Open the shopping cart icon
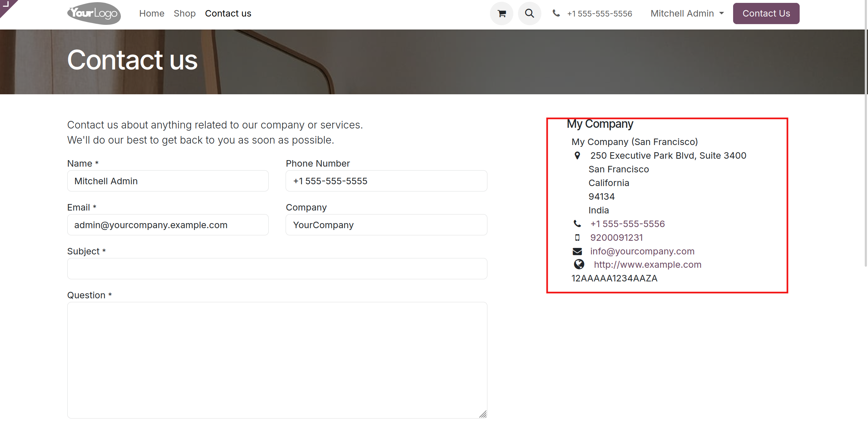Image resolution: width=868 pixels, height=425 pixels. click(501, 14)
